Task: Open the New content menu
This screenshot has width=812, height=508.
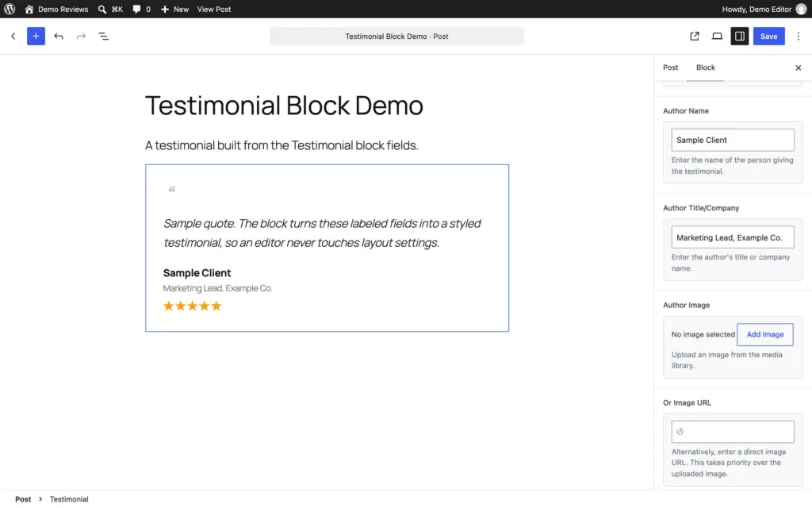Action: (x=174, y=9)
